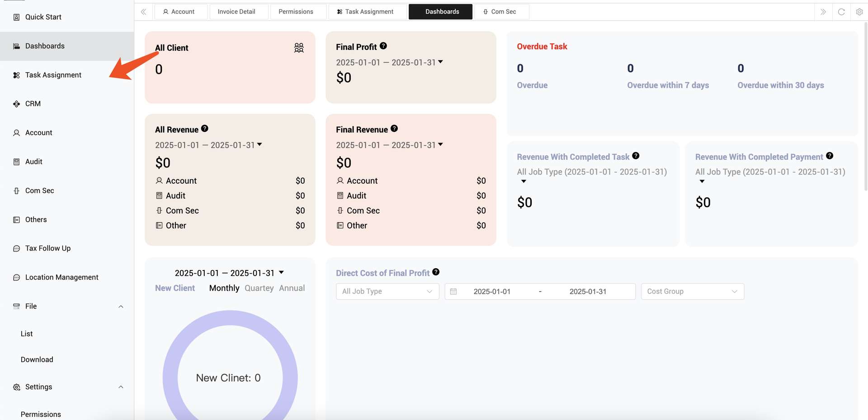Switch New Client chart to Annual

(292, 288)
